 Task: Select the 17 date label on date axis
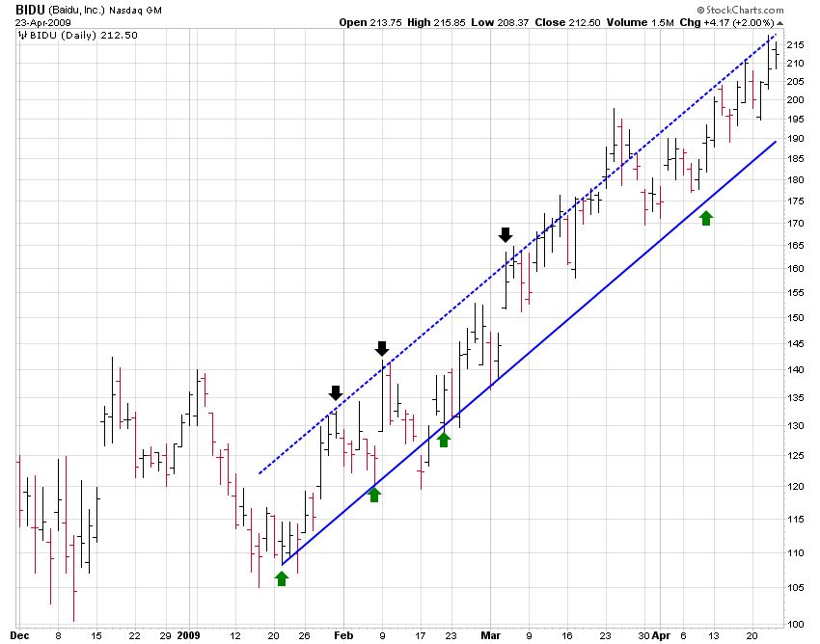tap(421, 636)
